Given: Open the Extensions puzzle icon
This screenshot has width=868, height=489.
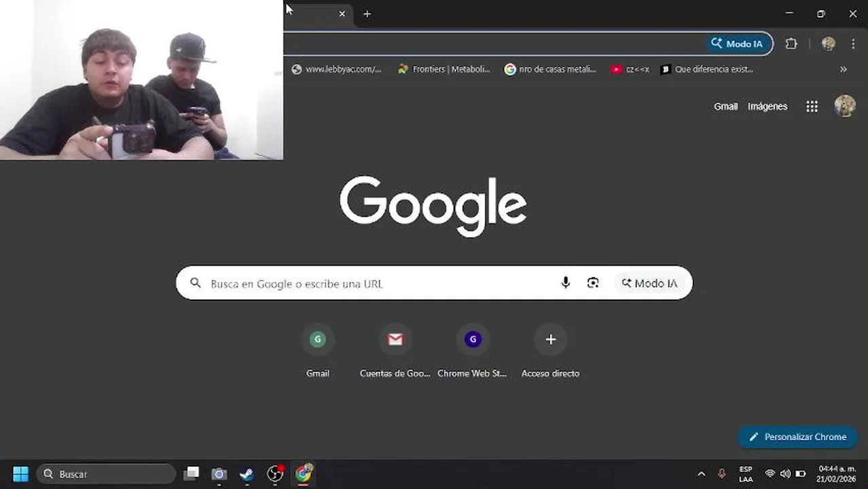Looking at the screenshot, I should [x=791, y=43].
